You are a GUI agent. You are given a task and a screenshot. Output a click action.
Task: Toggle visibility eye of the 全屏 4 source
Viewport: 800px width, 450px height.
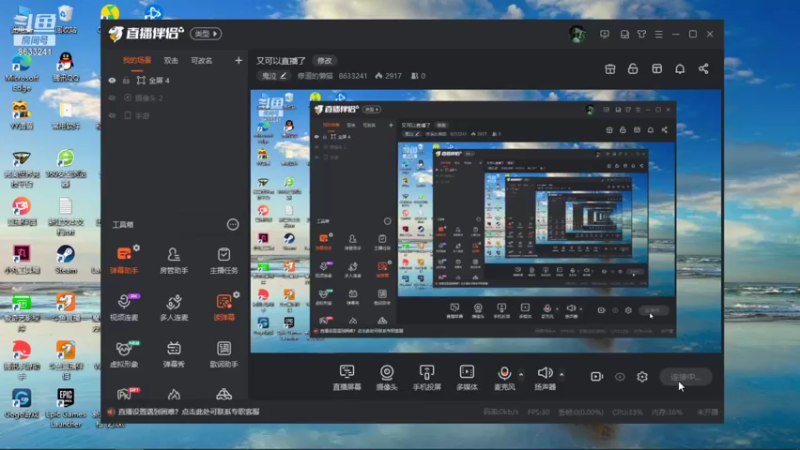(x=112, y=80)
